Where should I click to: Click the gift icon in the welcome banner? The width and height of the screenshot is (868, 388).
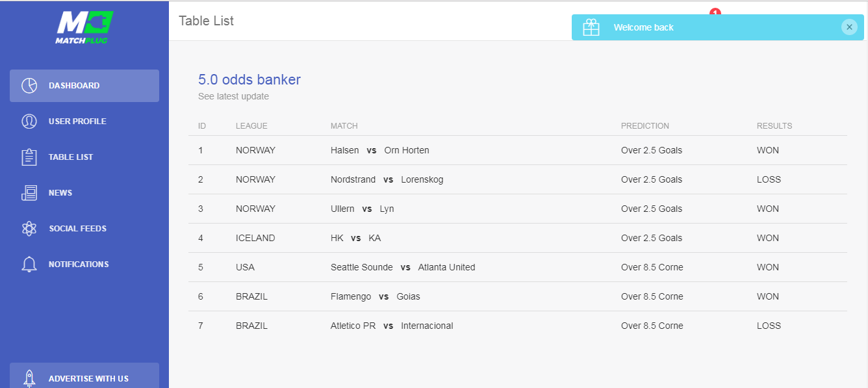point(591,27)
